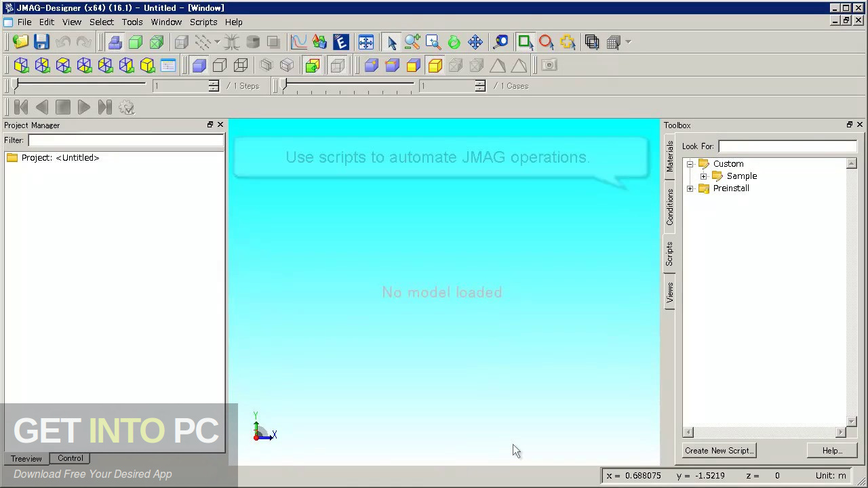Save the project via floppy disk icon

(x=41, y=42)
